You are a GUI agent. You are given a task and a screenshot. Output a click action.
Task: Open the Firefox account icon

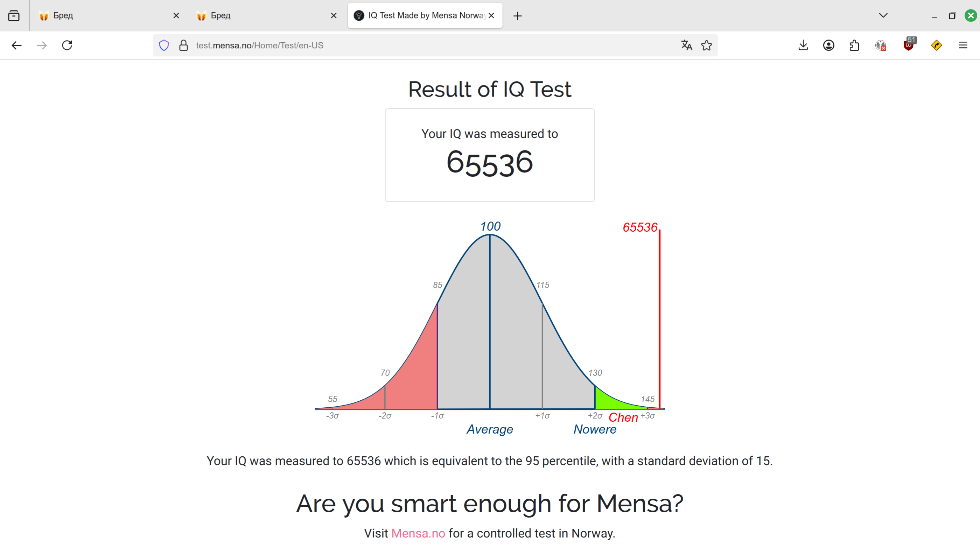pyautogui.click(x=829, y=45)
